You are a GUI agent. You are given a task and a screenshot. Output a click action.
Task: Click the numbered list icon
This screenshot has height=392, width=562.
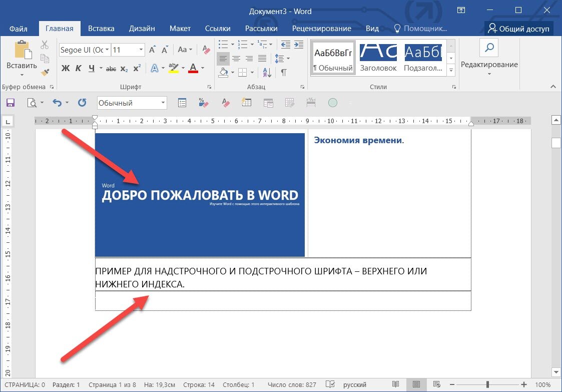243,44
